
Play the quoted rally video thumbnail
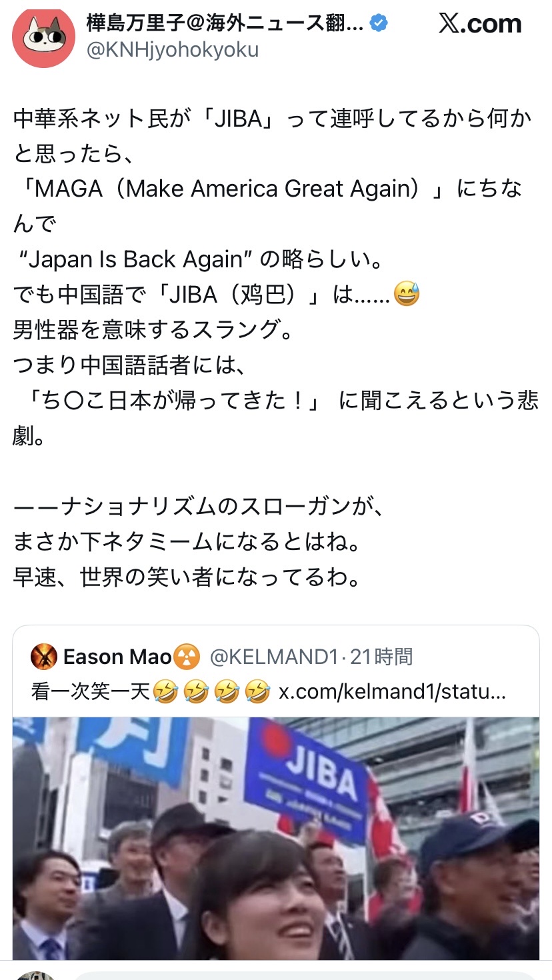click(x=276, y=838)
